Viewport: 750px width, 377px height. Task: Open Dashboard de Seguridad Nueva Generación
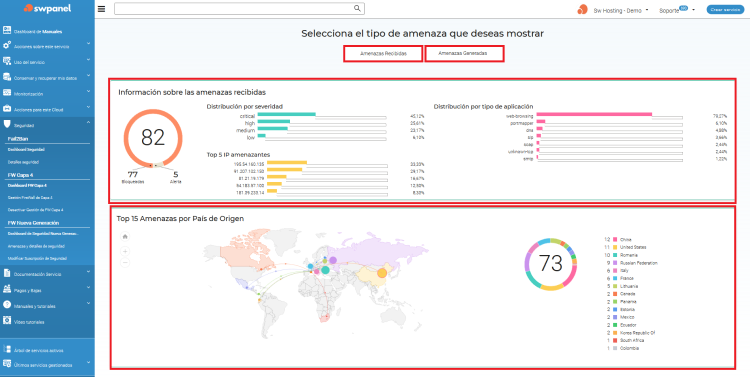pos(43,234)
